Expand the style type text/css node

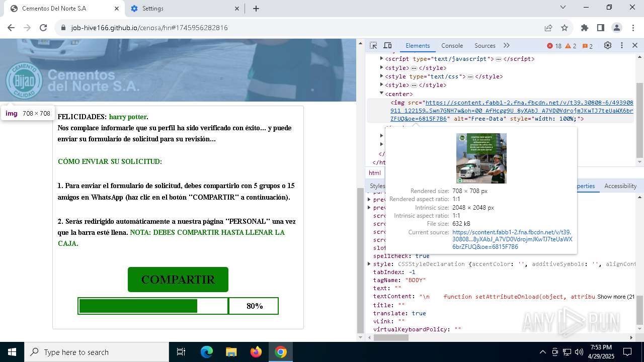point(382,76)
